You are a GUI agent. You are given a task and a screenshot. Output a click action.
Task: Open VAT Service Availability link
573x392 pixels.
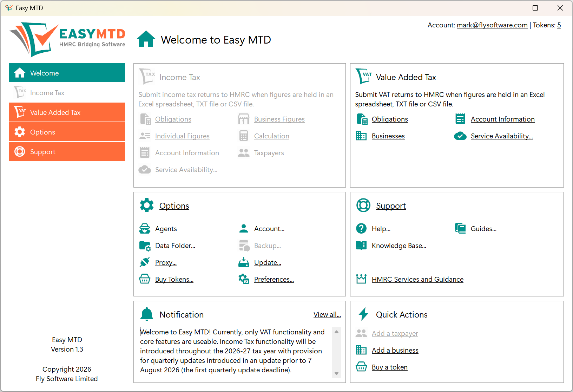tap(502, 136)
